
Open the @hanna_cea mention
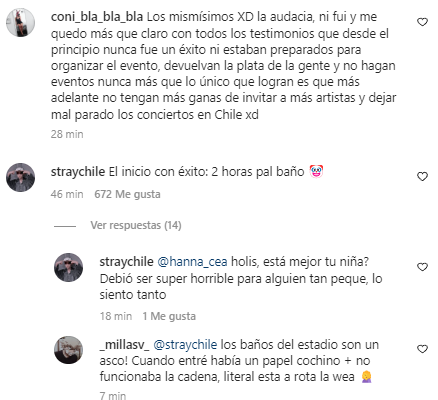click(x=192, y=262)
